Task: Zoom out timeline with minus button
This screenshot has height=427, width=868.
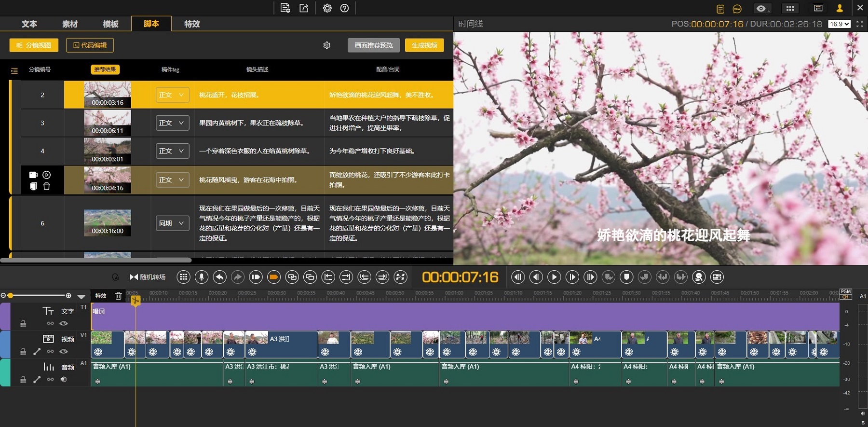Action: click(3, 295)
